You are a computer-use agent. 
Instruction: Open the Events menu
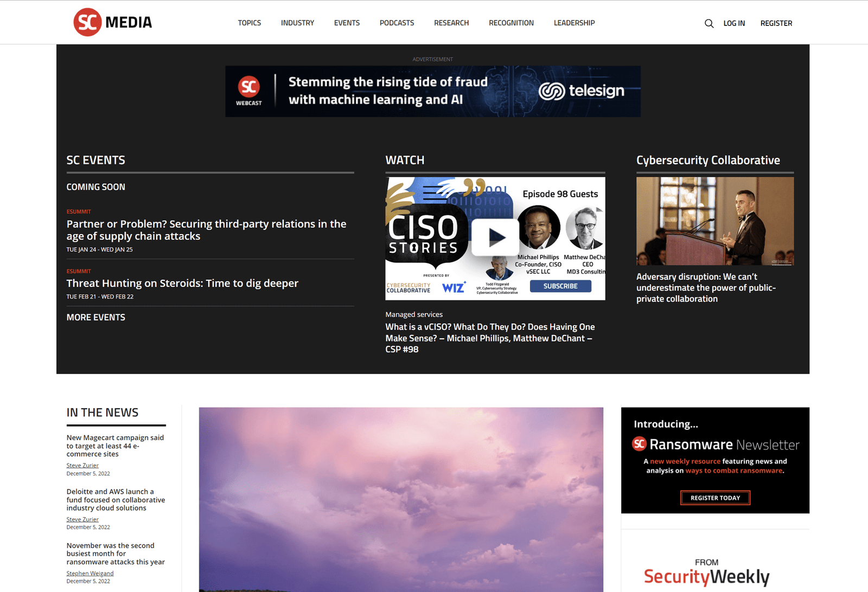[x=347, y=23]
